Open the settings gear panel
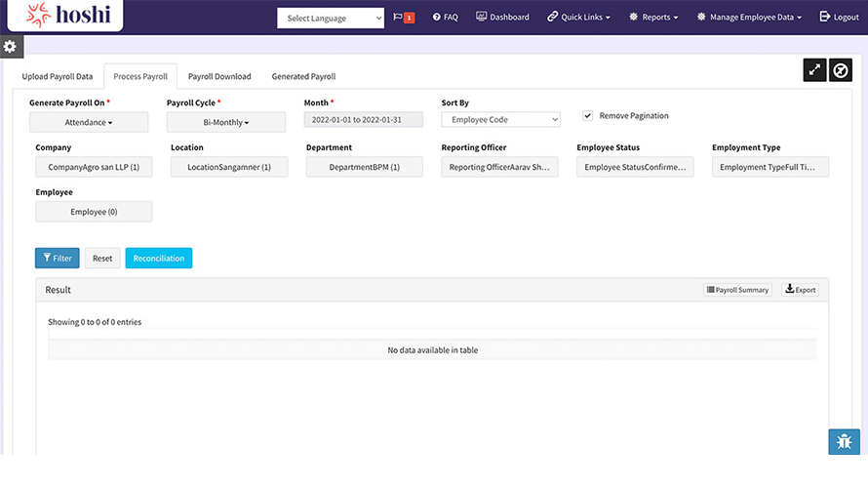The width and height of the screenshot is (868, 488). pyautogui.click(x=11, y=47)
